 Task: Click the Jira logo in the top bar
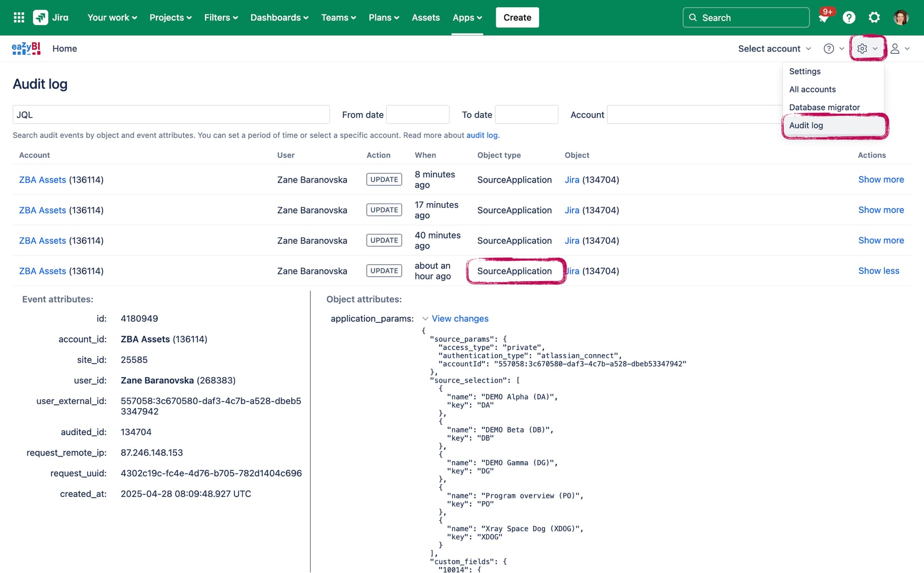tap(51, 17)
